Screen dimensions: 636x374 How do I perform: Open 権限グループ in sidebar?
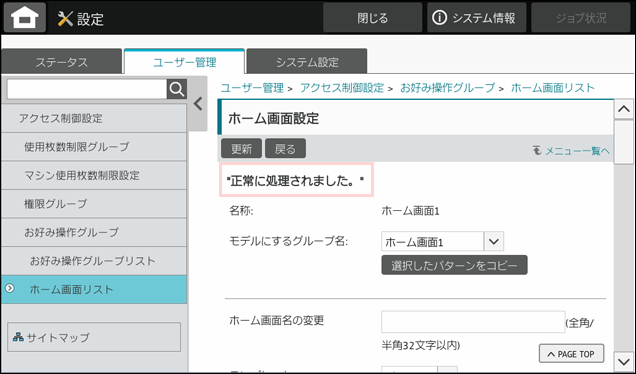point(94,204)
